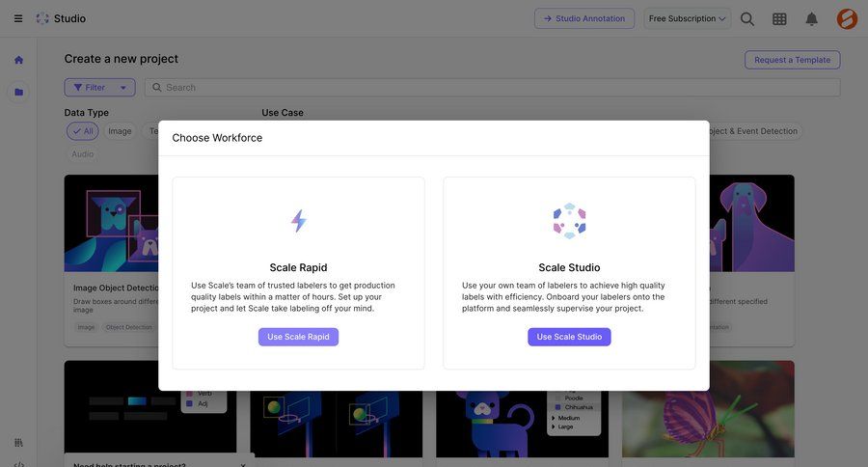Open the purple dog template thumbnail
Screen dimensions: 868x467
coord(751,223)
